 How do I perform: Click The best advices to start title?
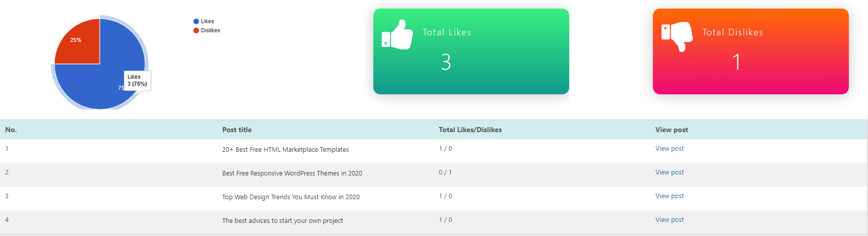point(283,221)
